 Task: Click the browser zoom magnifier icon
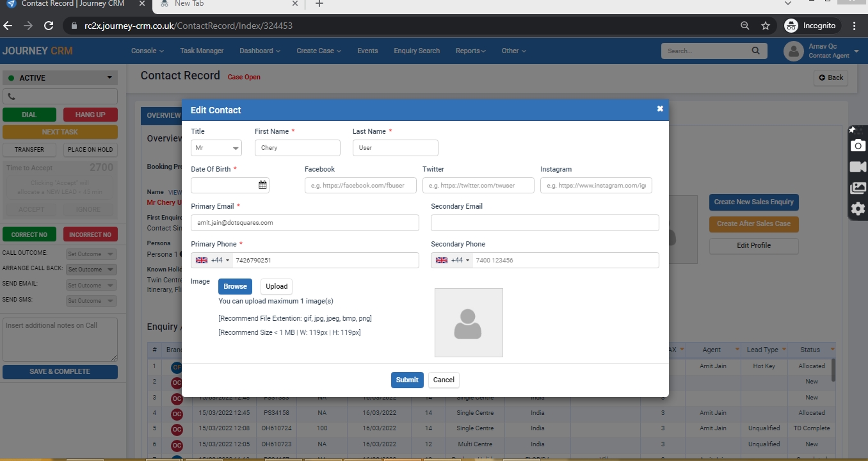744,26
